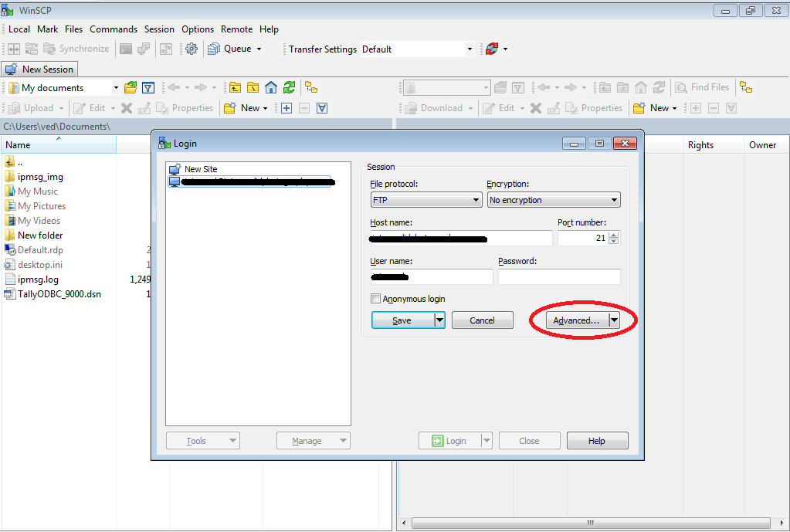Click the local directory tree icon

[x=311, y=88]
